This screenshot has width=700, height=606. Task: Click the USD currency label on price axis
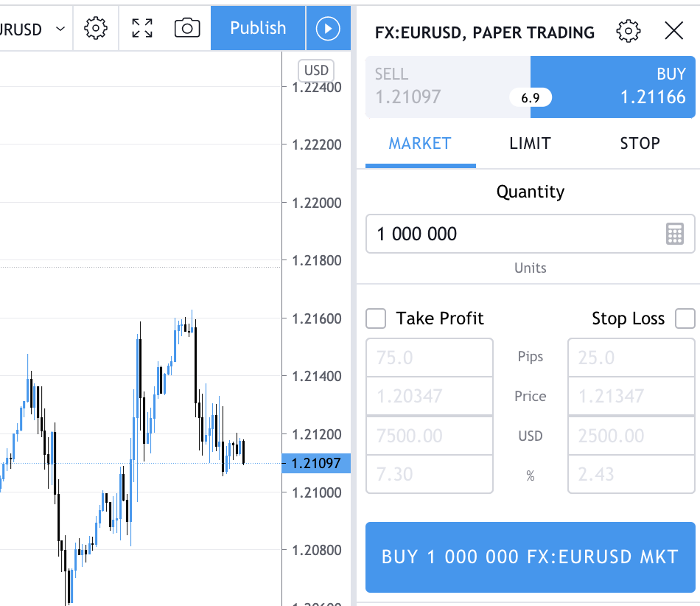point(316,71)
